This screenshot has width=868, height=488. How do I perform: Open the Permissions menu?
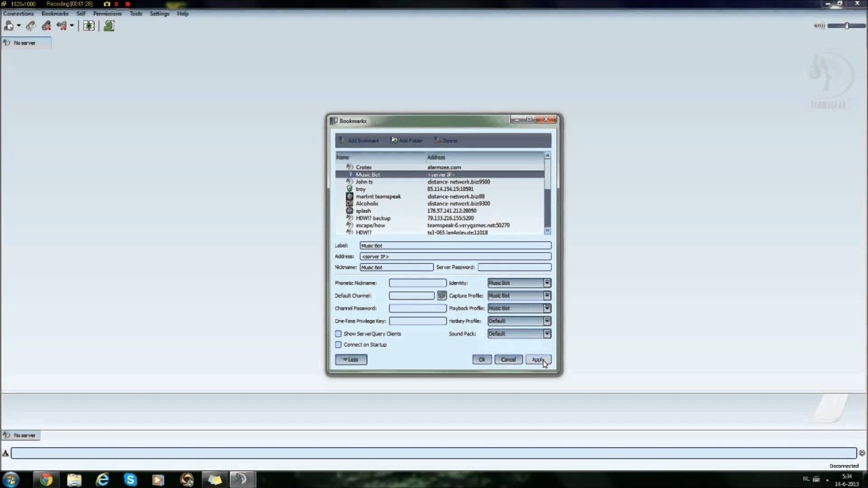coord(107,14)
